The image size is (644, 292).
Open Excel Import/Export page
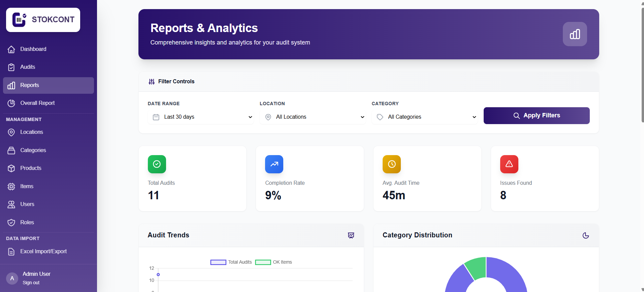pos(43,252)
